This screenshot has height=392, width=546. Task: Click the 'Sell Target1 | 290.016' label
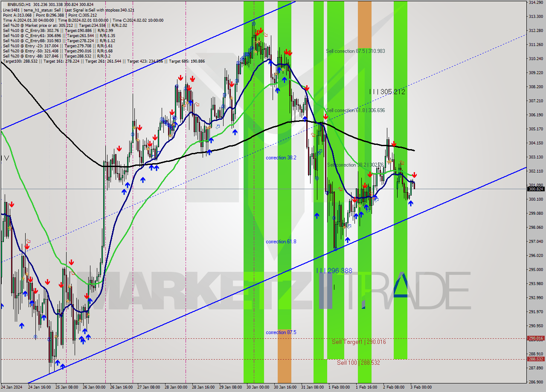[359, 342]
